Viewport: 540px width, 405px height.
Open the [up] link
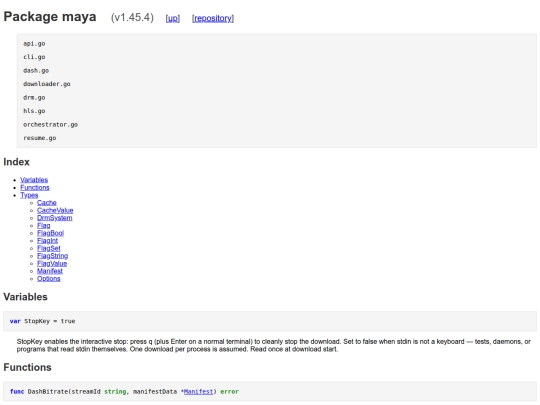pos(173,18)
